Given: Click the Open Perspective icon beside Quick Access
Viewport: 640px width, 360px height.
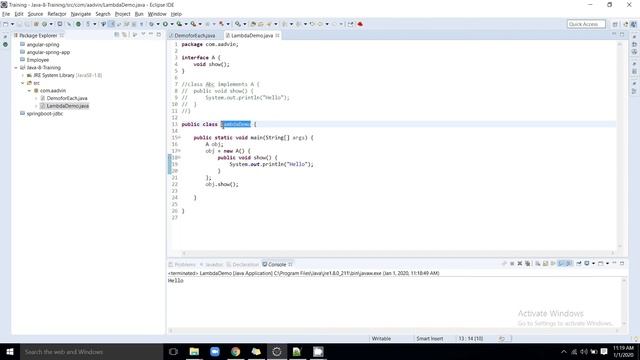Looking at the screenshot, I should tap(615, 24).
